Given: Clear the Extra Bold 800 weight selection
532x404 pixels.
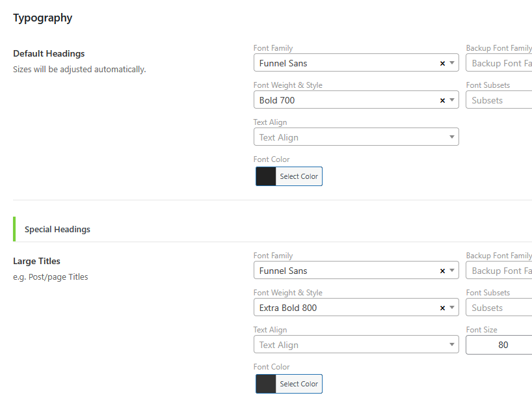Looking at the screenshot, I should point(442,308).
